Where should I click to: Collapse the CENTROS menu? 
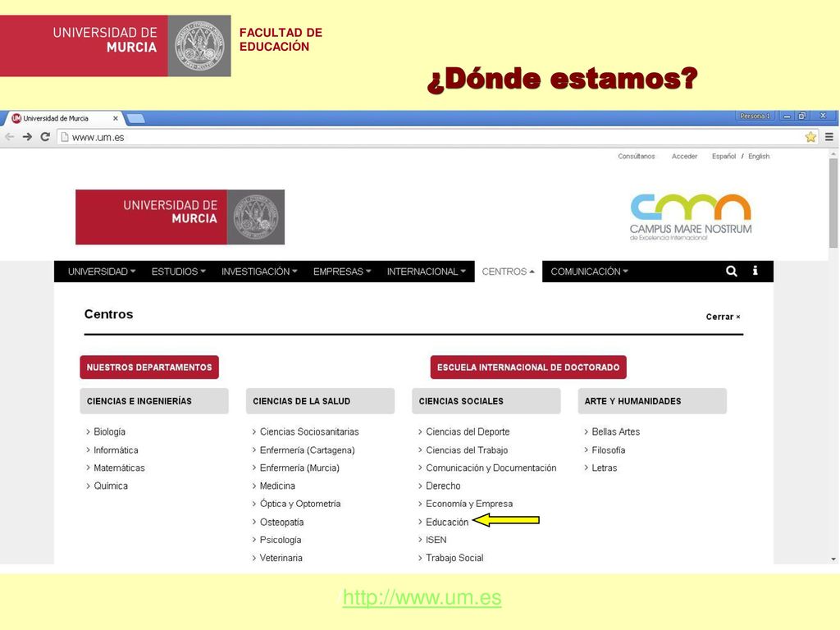click(509, 272)
